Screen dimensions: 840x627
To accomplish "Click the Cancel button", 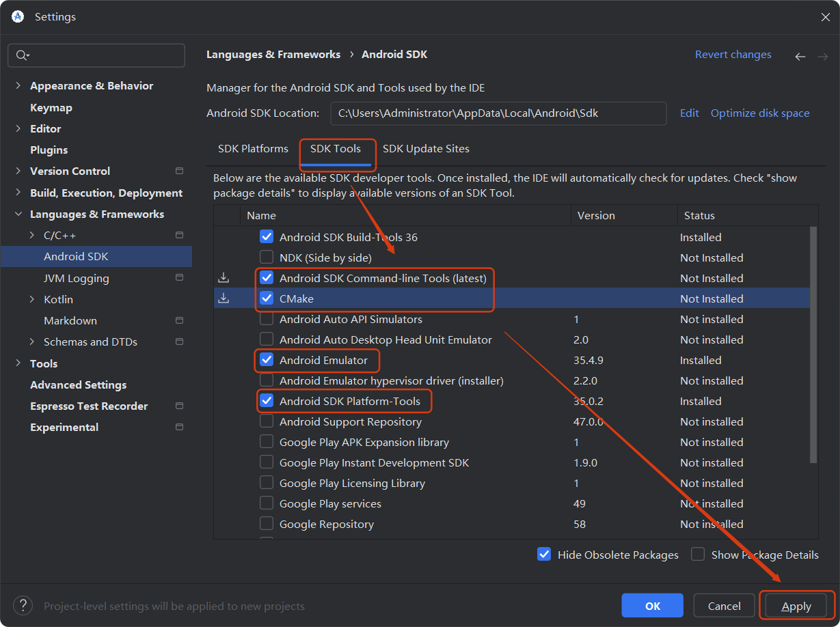I will pos(724,606).
